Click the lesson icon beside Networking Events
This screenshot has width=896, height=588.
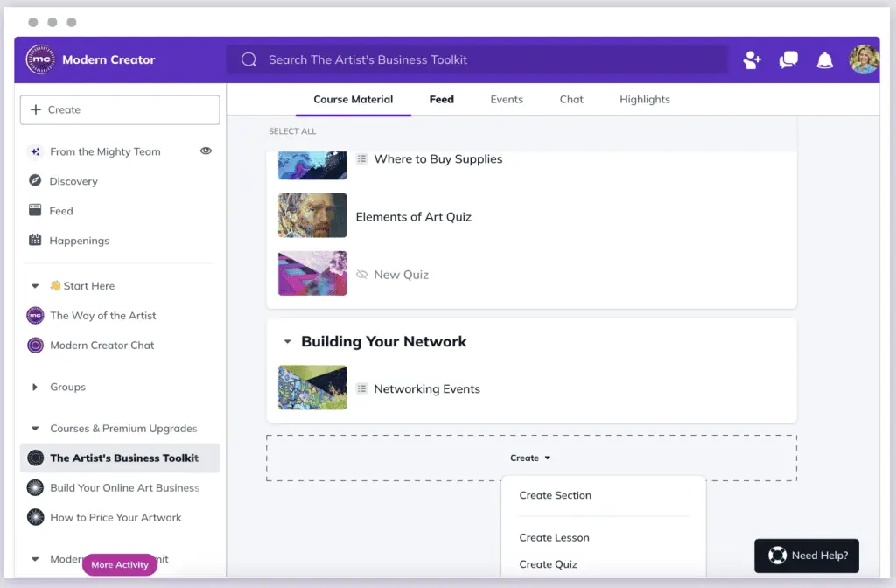[x=361, y=388]
